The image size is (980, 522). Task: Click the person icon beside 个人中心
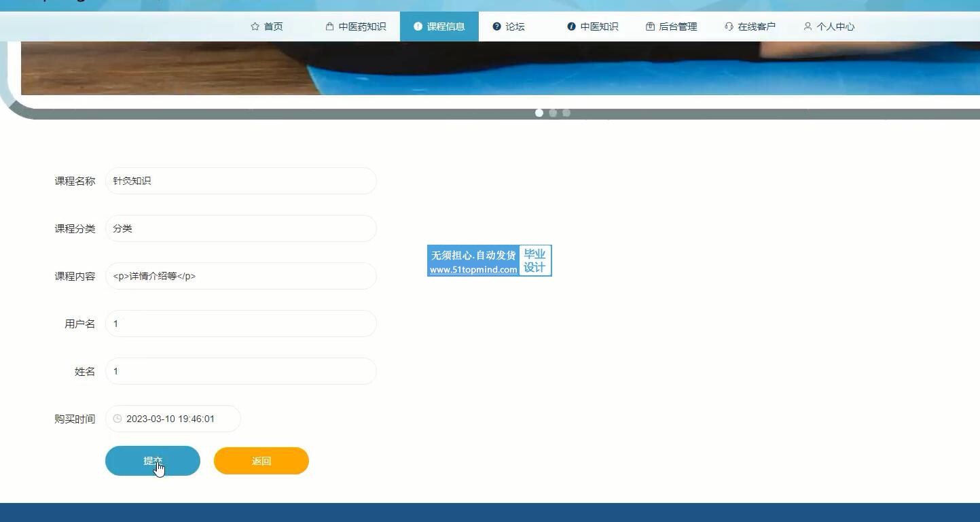[x=807, y=27]
